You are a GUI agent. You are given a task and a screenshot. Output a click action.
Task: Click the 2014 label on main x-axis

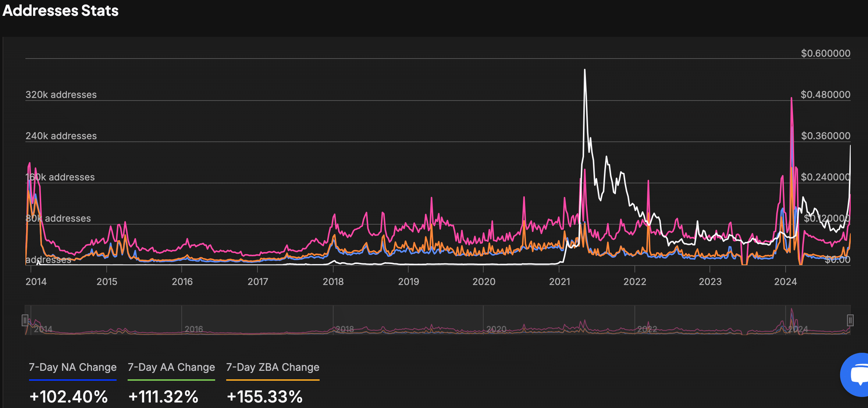tap(36, 282)
